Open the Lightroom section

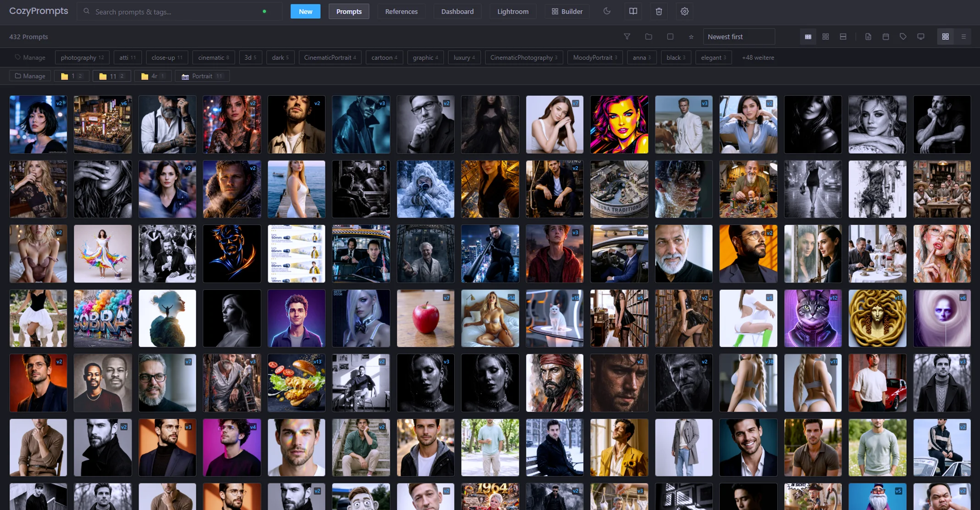coord(513,11)
